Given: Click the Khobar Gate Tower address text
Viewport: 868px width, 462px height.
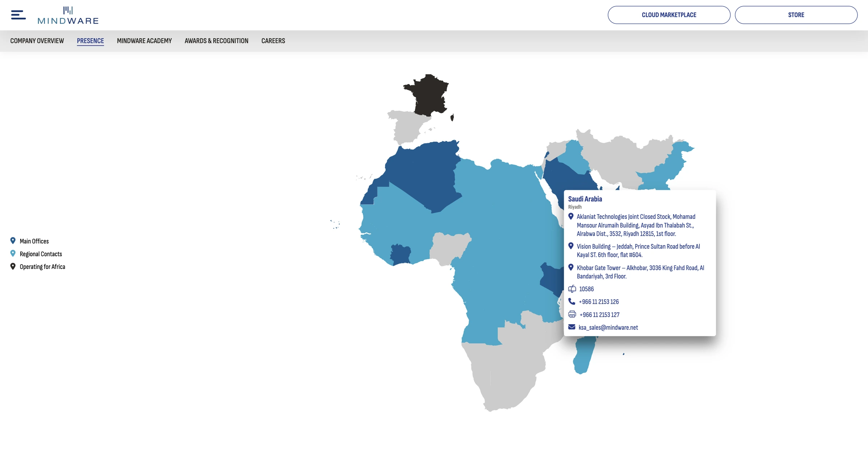Looking at the screenshot, I should click(x=641, y=272).
